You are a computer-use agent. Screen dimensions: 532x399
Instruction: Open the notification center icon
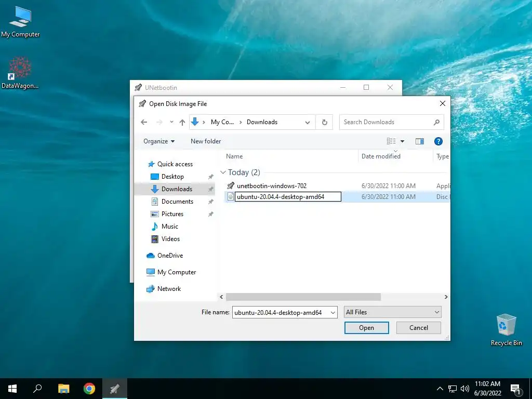[x=515, y=389]
